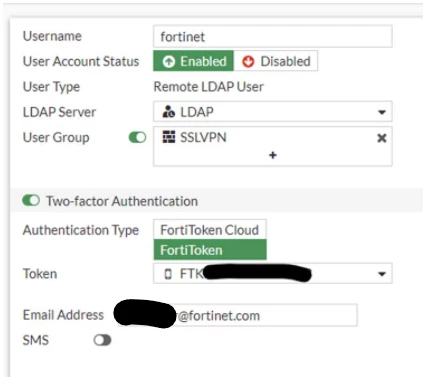The width and height of the screenshot is (430, 388).
Task: Click the Username label
Action: click(x=52, y=36)
